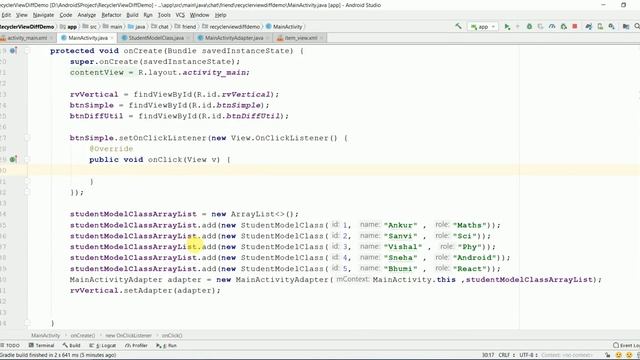Switch to the MainActivityAdapter.java tab

click(x=234, y=38)
